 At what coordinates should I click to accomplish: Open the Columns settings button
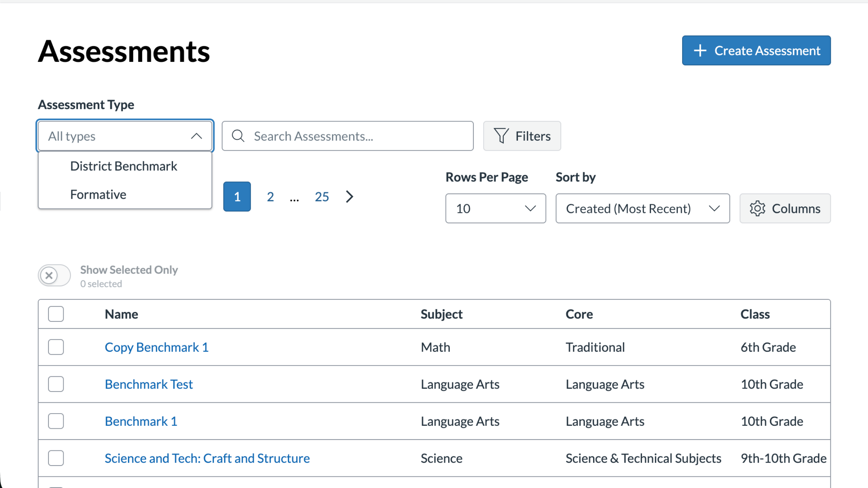point(785,209)
